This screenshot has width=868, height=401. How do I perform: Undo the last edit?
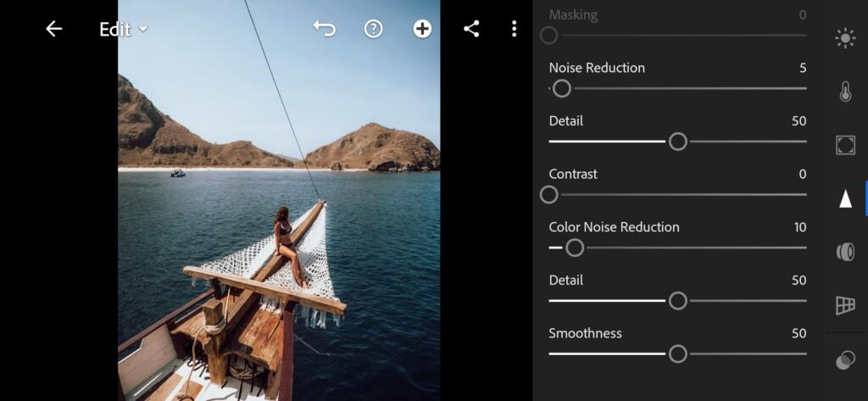coord(325,29)
